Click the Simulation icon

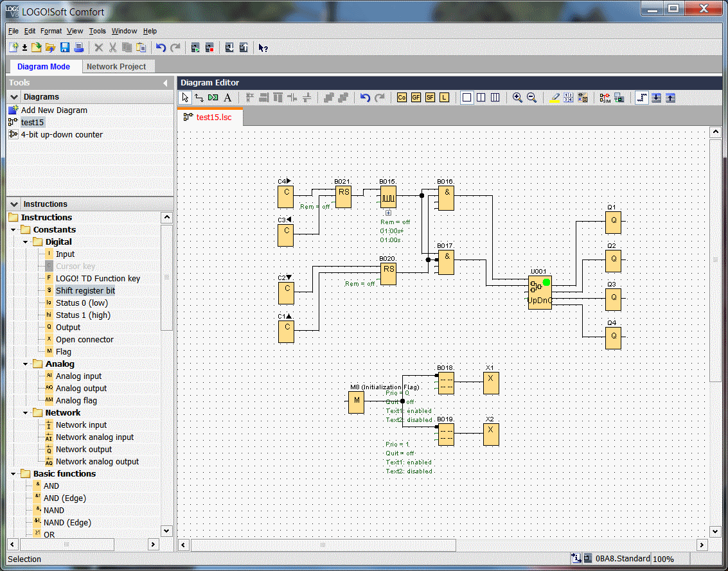(x=605, y=98)
